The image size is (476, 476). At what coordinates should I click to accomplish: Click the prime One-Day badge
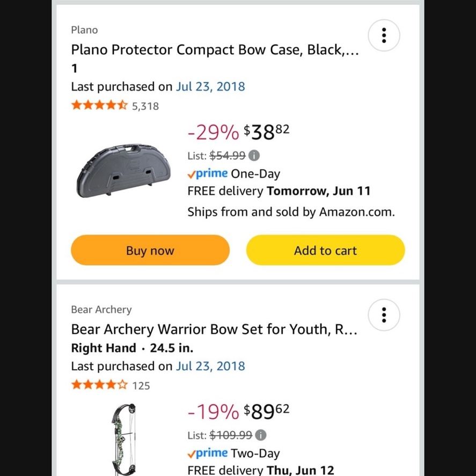(x=234, y=174)
